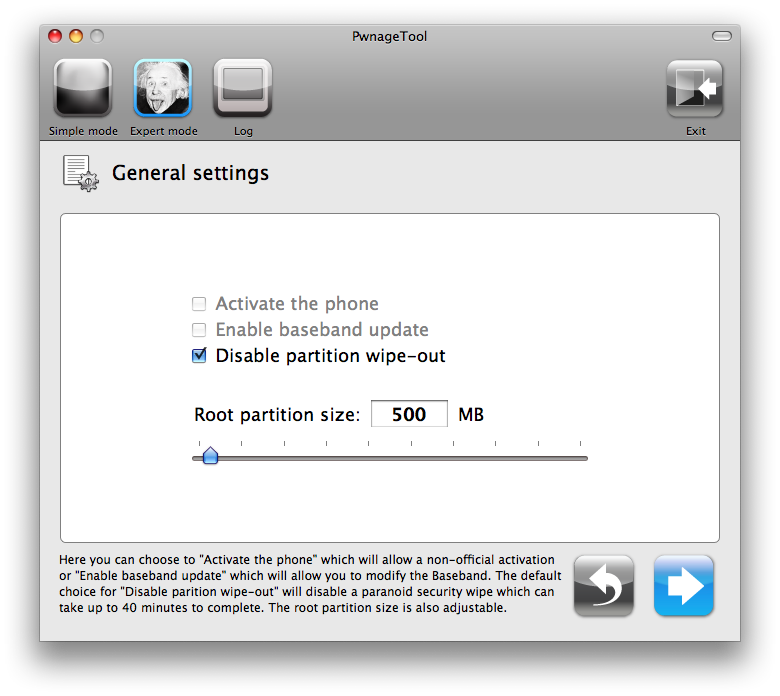Check Activate the phone
This screenshot has height=696, width=780.
click(199, 303)
